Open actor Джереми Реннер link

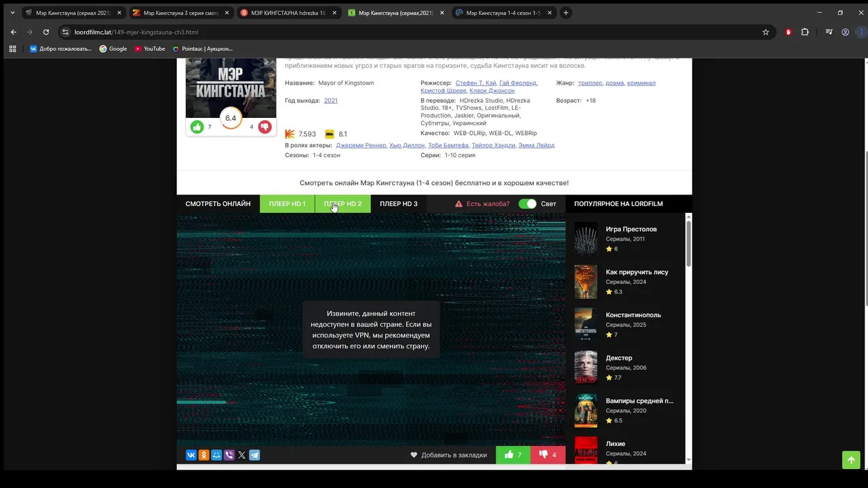361,145
